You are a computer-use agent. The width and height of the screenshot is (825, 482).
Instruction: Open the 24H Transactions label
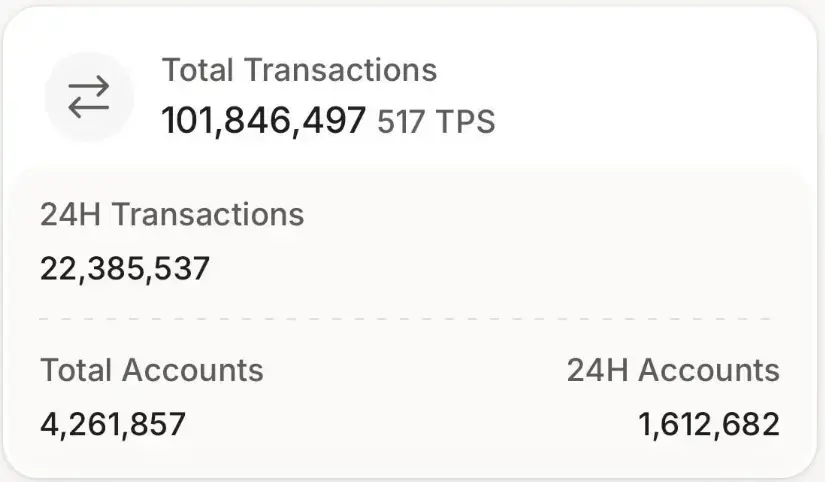(172, 214)
